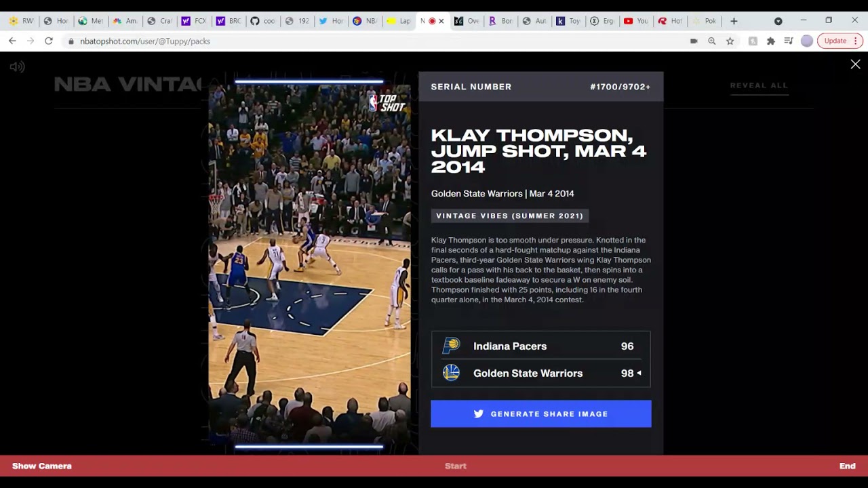Click the Klay Thompson Jump Shot title
The height and width of the screenshot is (488, 868).
click(539, 150)
